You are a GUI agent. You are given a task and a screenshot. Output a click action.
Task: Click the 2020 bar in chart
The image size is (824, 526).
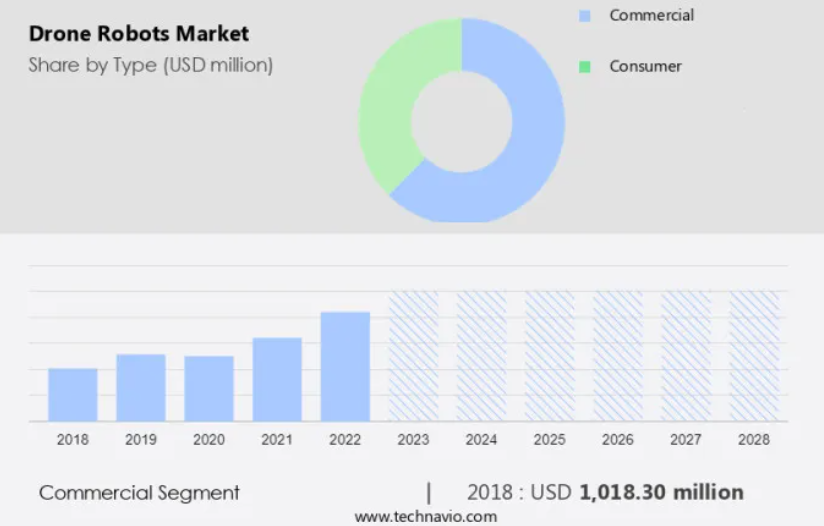209,389
